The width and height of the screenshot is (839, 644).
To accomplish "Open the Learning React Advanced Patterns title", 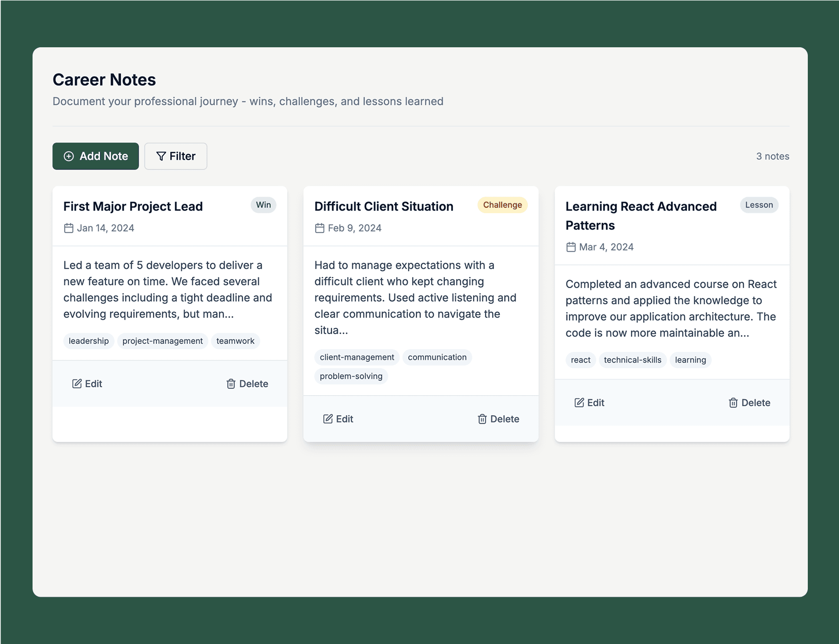I will (641, 216).
